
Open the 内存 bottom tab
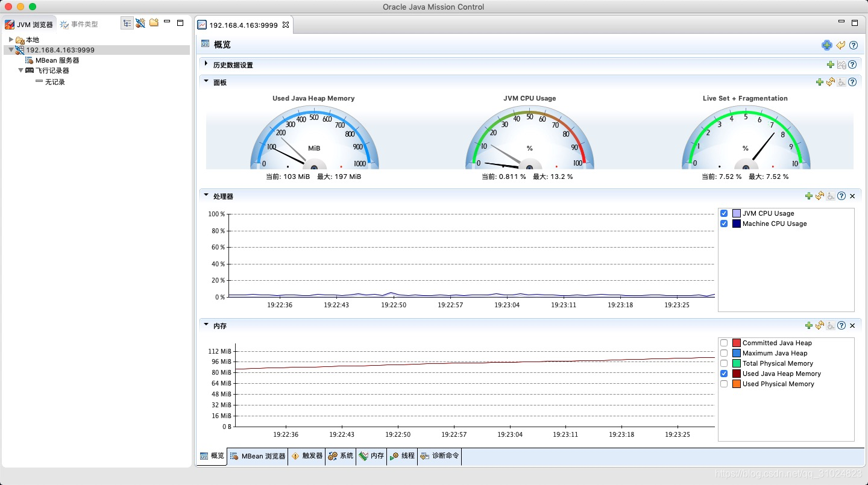pos(371,456)
